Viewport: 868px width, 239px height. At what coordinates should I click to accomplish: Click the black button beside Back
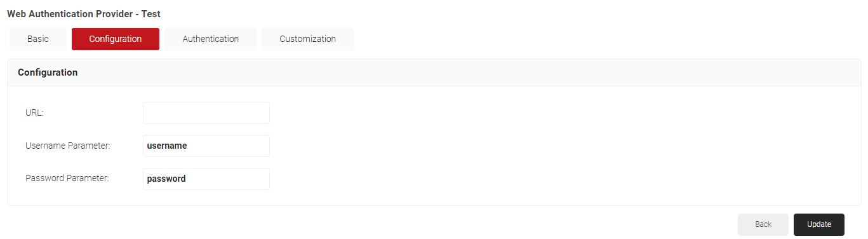click(819, 224)
